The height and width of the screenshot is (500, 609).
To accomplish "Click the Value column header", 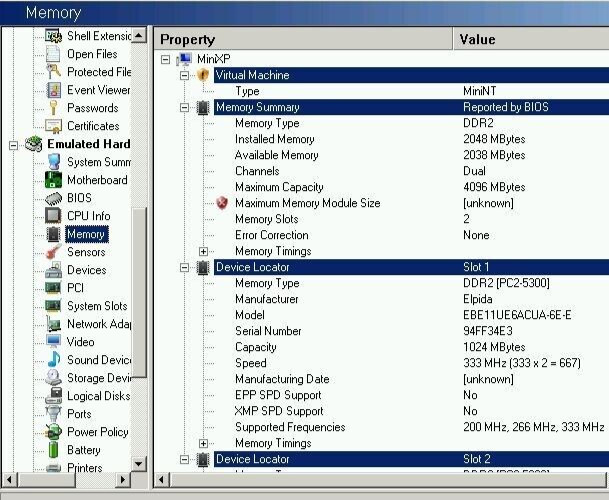I will pyautogui.click(x=531, y=39).
